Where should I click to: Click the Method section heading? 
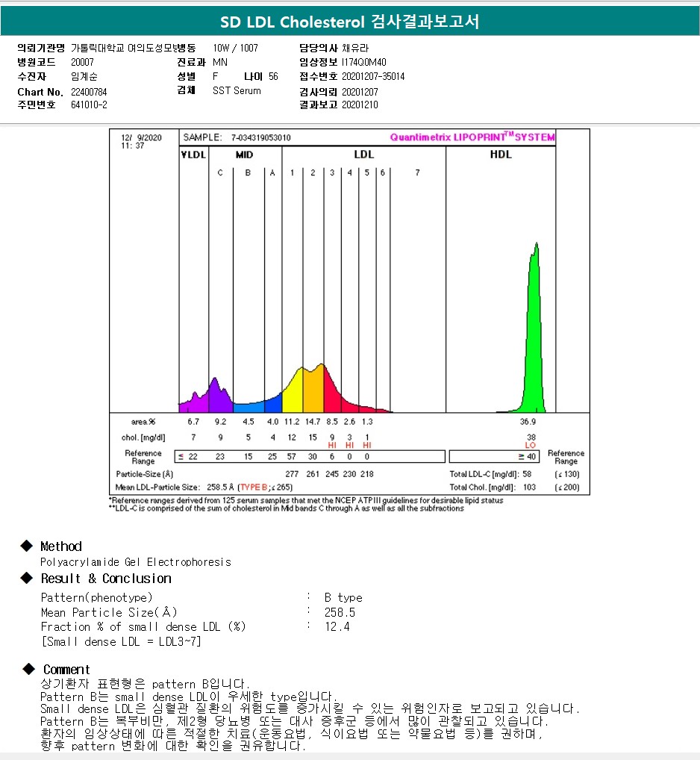point(61,546)
